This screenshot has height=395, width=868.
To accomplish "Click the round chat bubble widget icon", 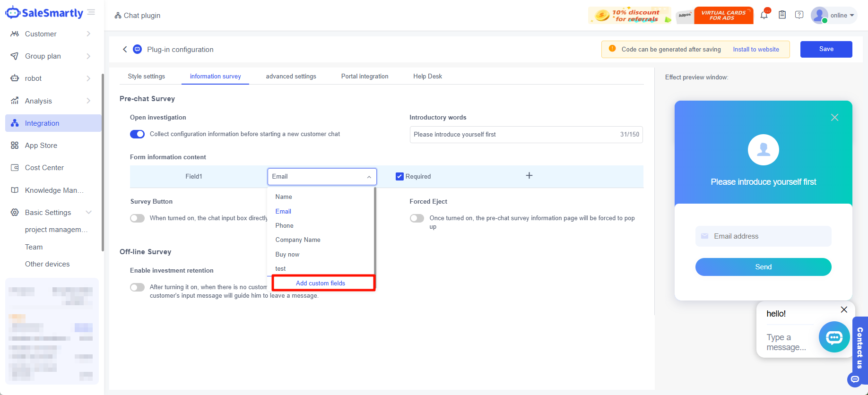I will 834,337.
